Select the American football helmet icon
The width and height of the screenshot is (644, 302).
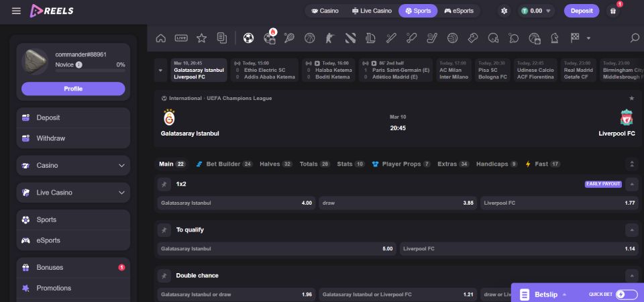(493, 38)
